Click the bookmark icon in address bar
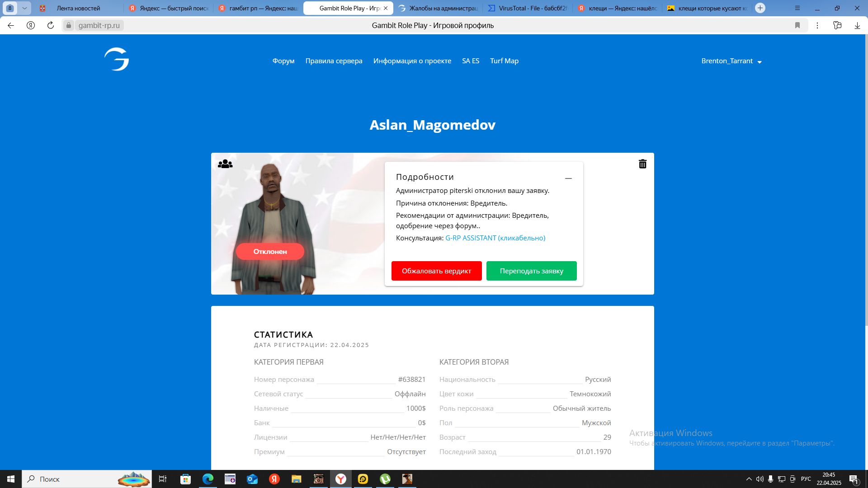This screenshot has width=868, height=488. click(797, 25)
